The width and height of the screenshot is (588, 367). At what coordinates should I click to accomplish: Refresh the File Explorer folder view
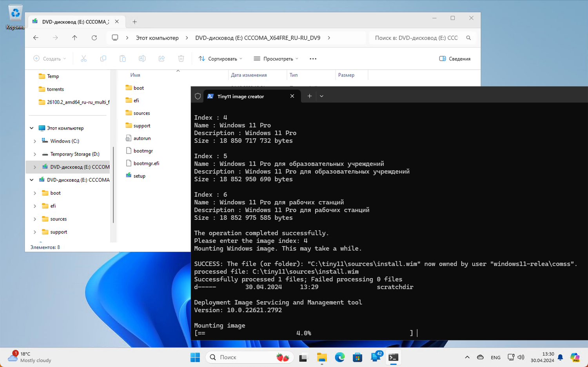tap(94, 38)
